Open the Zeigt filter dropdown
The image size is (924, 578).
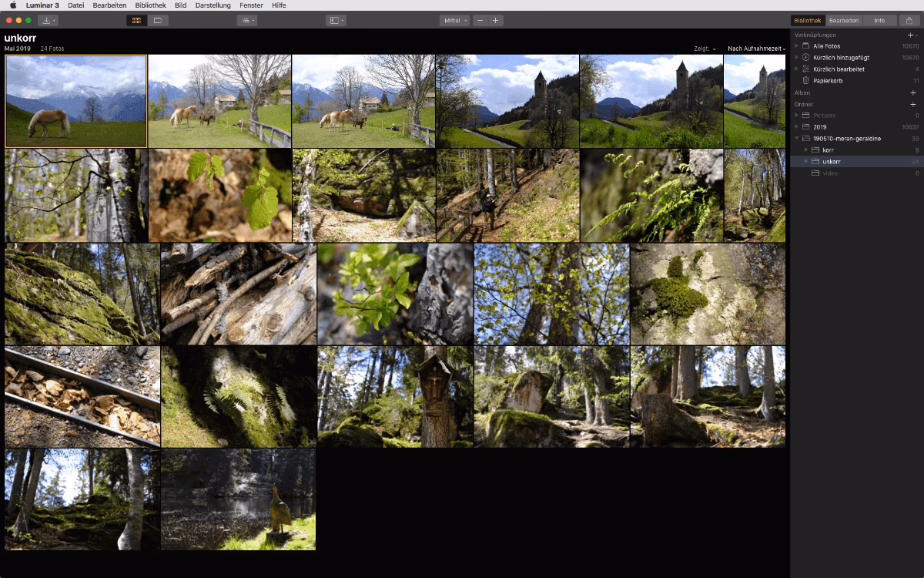click(x=705, y=49)
